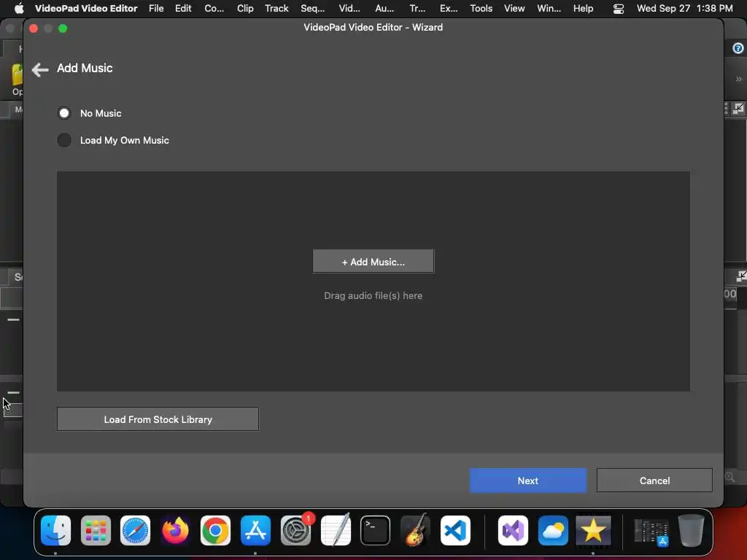Go back using the wizard's left arrow

pyautogui.click(x=40, y=69)
